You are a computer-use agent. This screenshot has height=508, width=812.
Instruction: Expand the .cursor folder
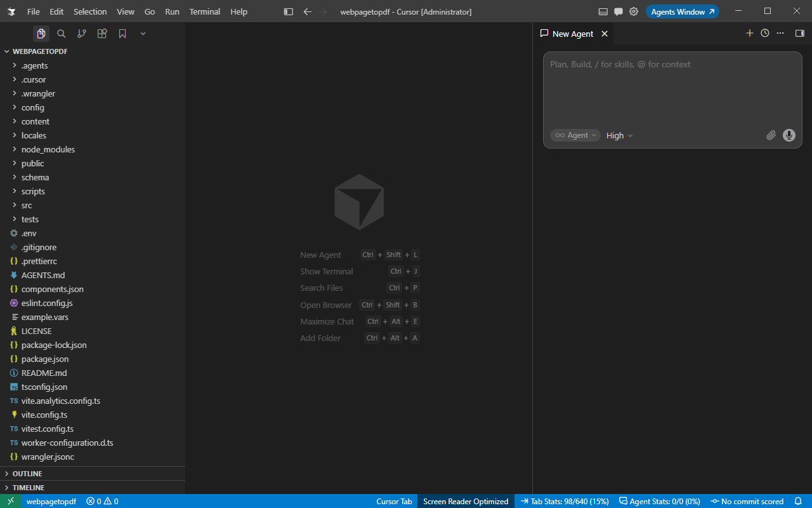pos(93,79)
